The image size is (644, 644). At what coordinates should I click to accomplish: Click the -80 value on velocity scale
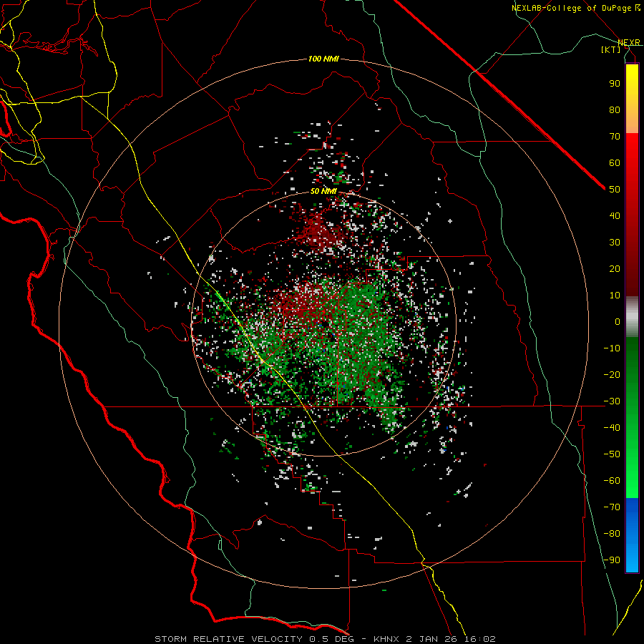[x=612, y=534]
